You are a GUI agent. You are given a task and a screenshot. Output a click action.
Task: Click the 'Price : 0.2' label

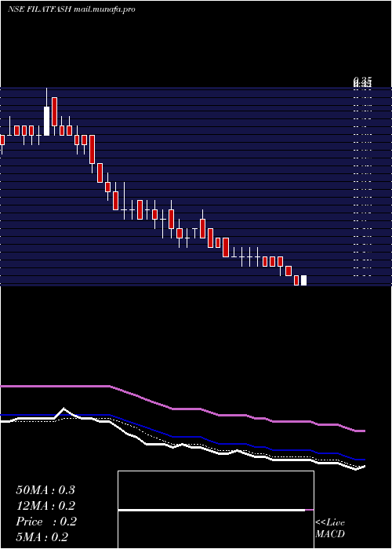pos(45,522)
